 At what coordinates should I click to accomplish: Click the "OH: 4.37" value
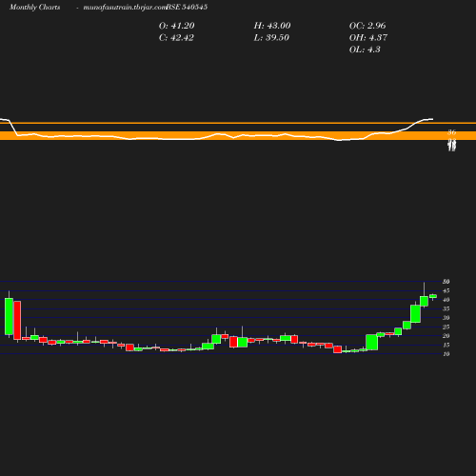[368, 38]
